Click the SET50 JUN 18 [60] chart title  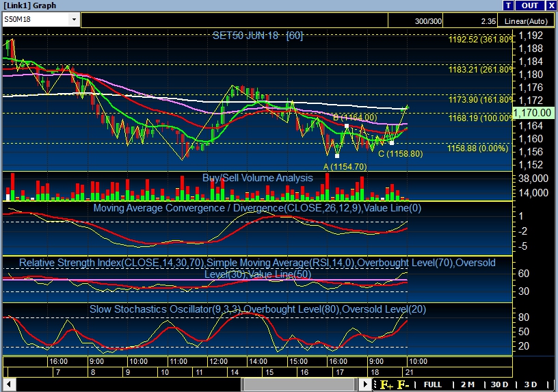[258, 36]
